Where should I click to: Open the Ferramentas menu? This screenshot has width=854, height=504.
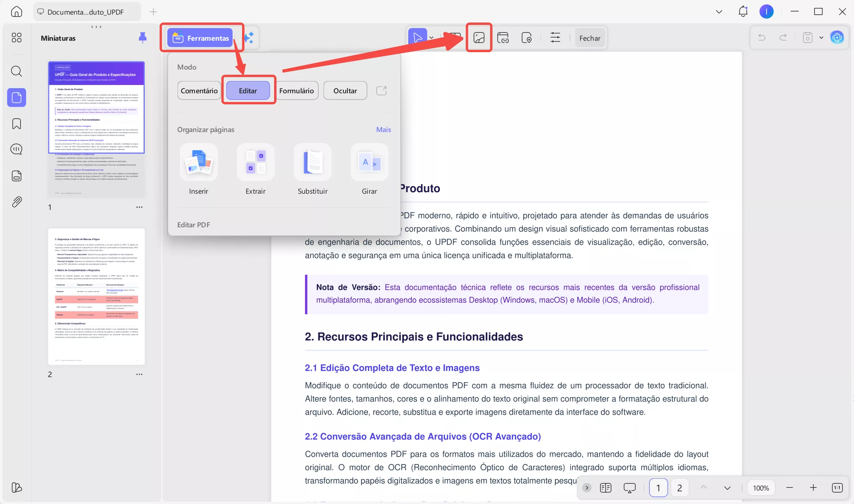click(x=200, y=38)
